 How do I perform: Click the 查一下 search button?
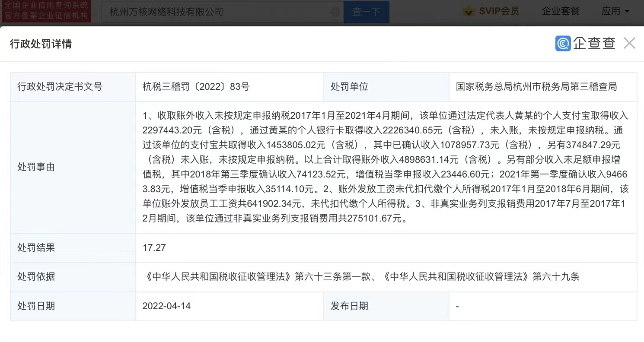[367, 12]
